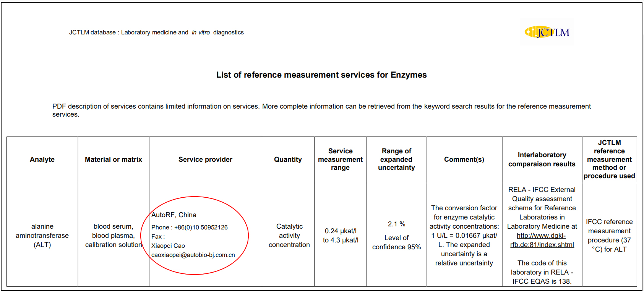The height and width of the screenshot is (291, 644).
Task: Select the Service measurement range header
Action: click(340, 159)
